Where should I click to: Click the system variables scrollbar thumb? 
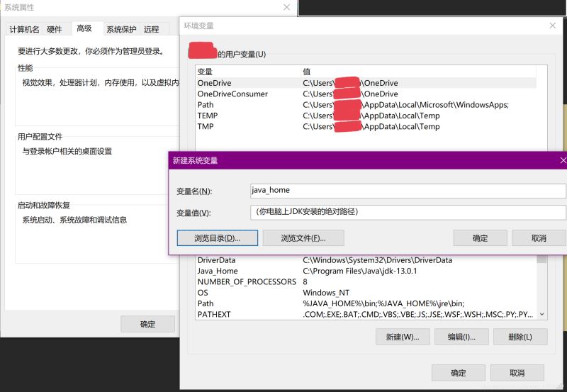point(541,259)
